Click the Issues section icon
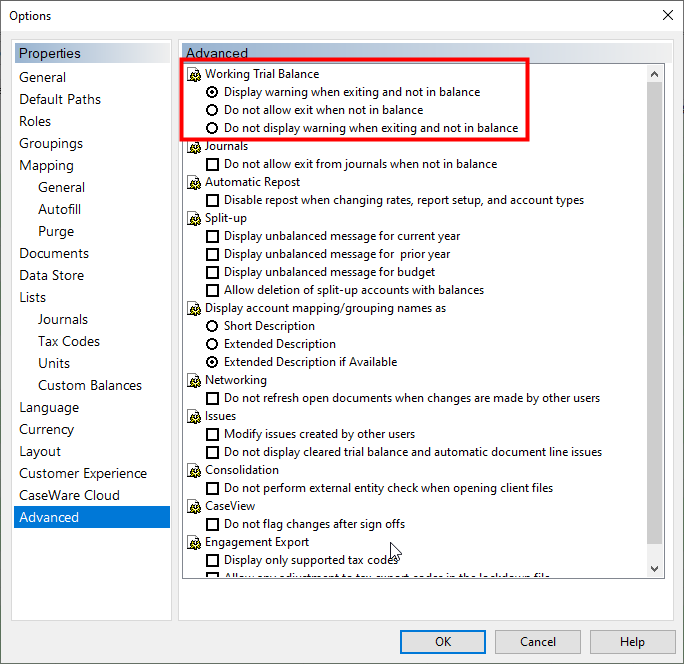 coord(194,416)
